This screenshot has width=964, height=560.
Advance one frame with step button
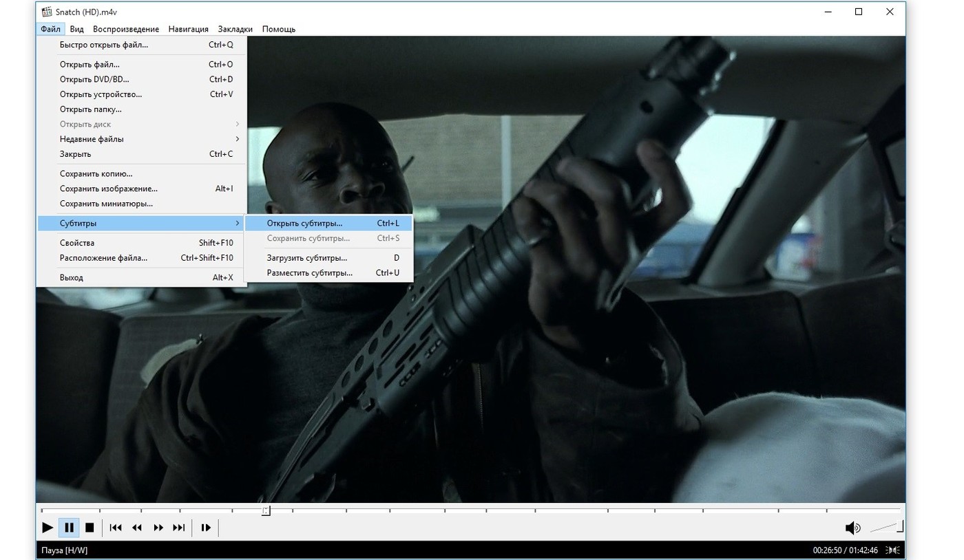click(206, 528)
